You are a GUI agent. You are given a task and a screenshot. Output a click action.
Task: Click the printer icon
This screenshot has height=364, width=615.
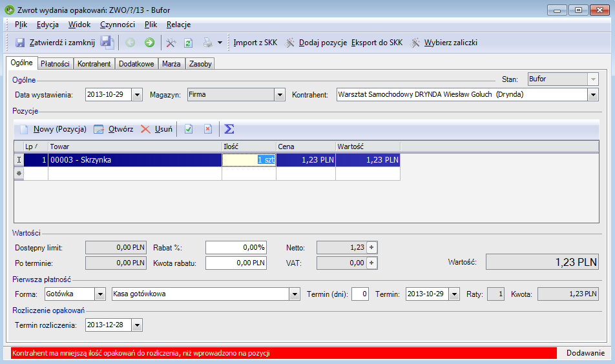[x=208, y=43]
